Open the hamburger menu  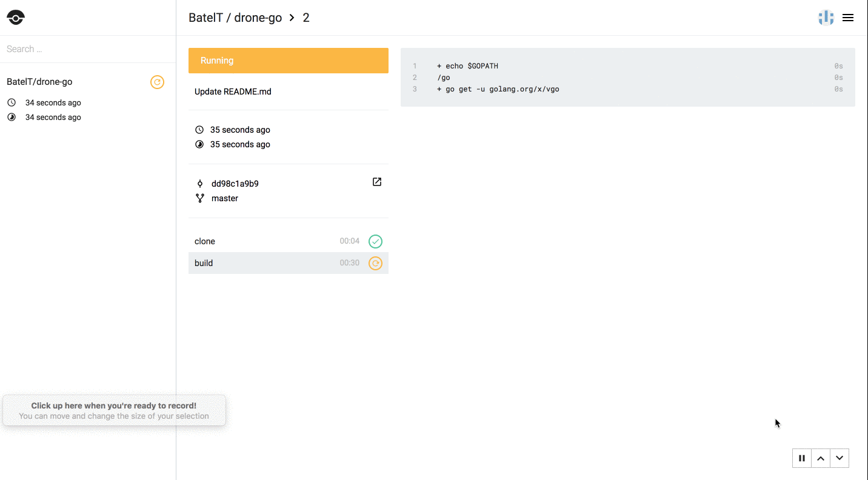(848, 18)
